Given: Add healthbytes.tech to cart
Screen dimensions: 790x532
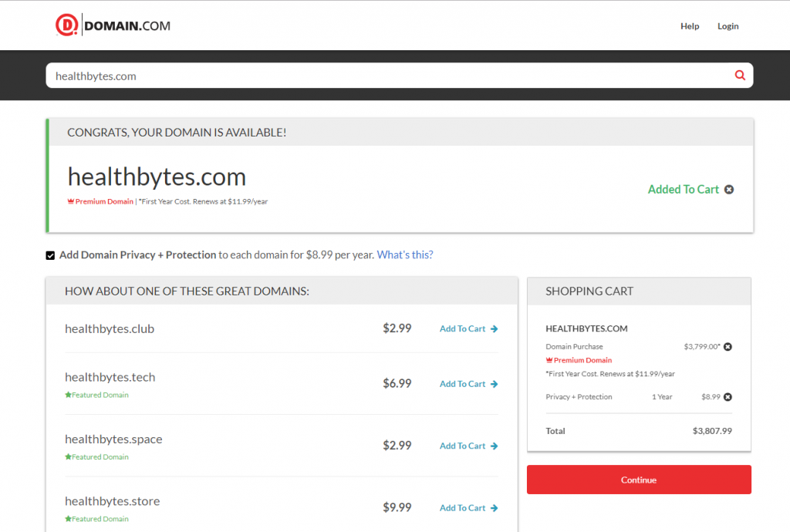Looking at the screenshot, I should pyautogui.click(x=468, y=384).
